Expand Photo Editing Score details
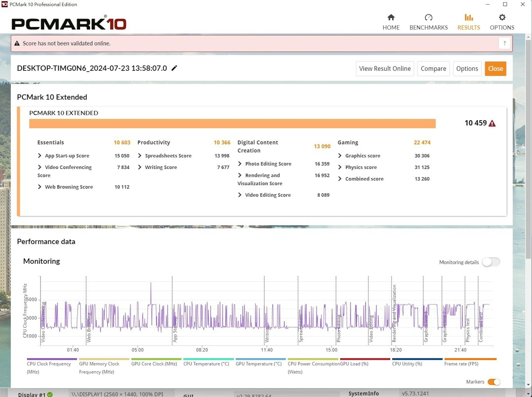The image size is (532, 397). (239, 164)
